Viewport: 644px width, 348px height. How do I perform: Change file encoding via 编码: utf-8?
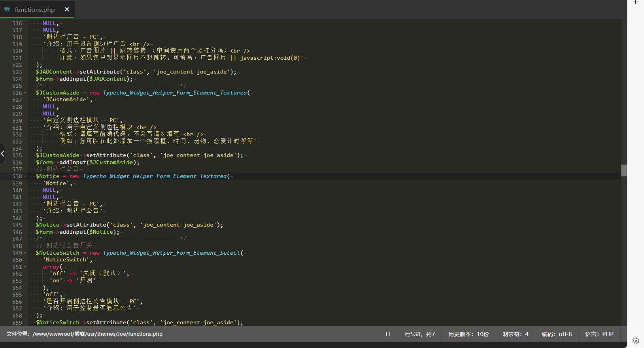pos(557,334)
